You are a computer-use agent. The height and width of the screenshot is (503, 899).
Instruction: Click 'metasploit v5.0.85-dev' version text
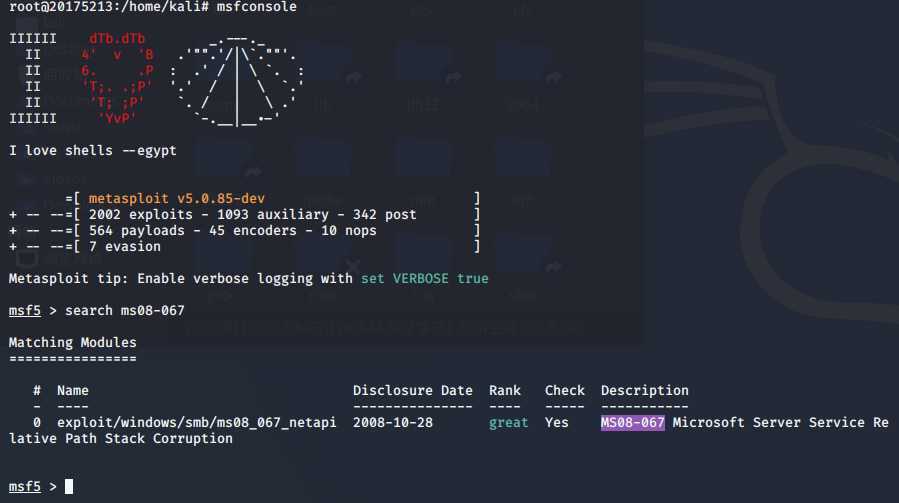click(x=177, y=198)
